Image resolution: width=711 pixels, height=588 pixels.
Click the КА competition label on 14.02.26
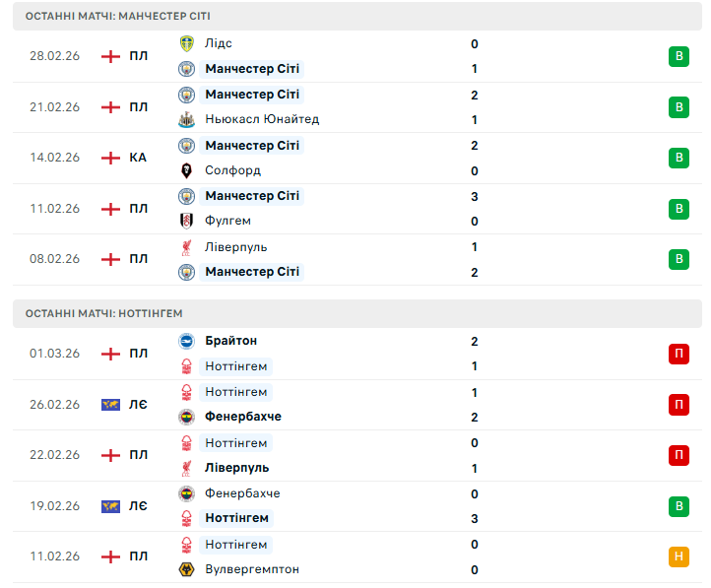(138, 158)
